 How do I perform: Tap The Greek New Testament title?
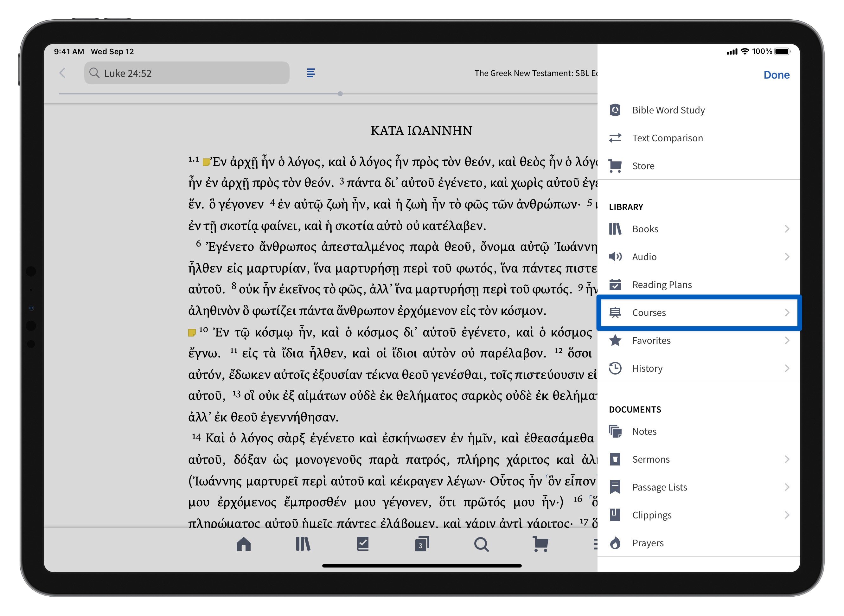point(536,73)
